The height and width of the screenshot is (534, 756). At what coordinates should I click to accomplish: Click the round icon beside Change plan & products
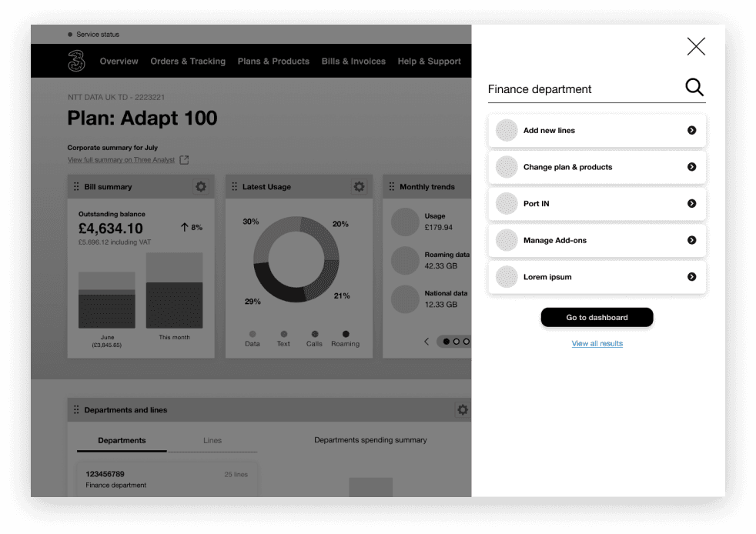[x=507, y=167]
